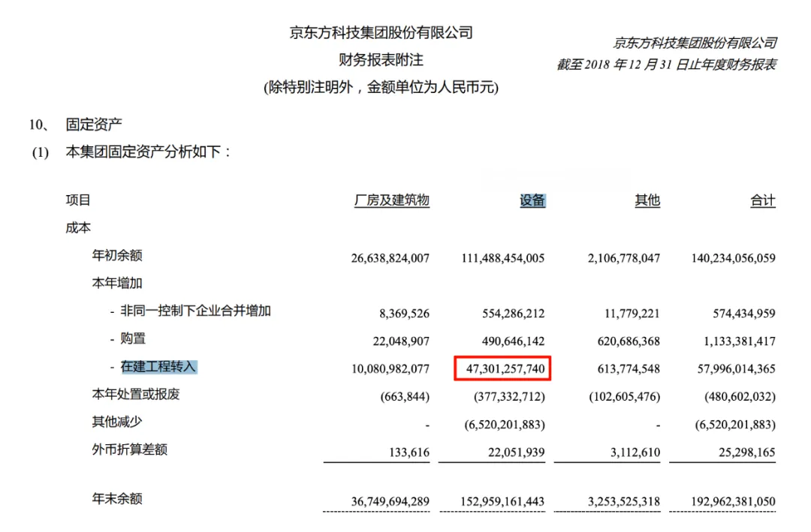
Task: Select the year-end value 3,253,525,318
Action: tap(624, 501)
